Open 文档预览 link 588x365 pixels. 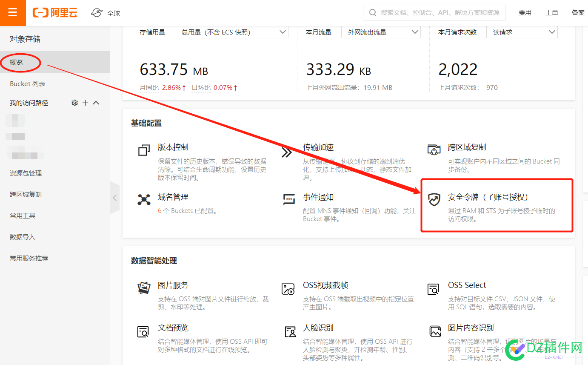tap(173, 328)
